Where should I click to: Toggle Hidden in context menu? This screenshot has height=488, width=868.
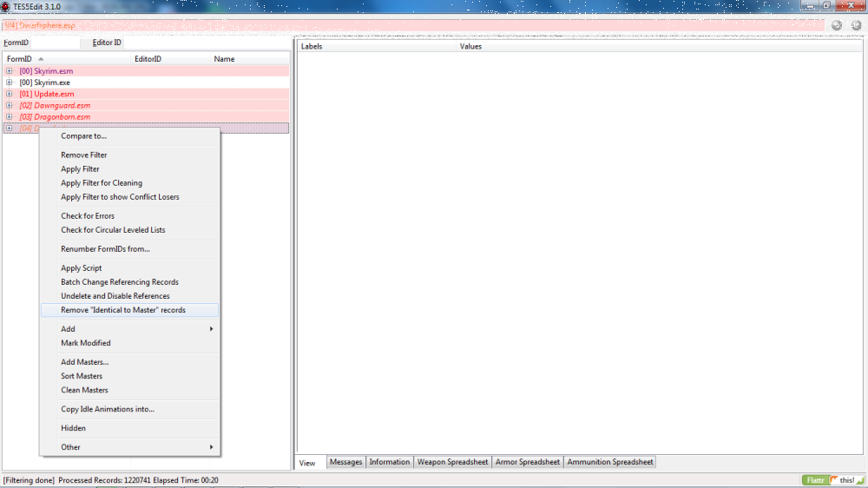tap(129, 428)
